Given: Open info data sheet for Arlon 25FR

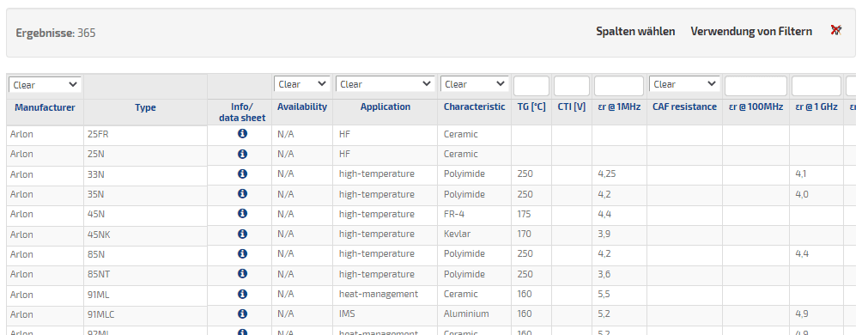Looking at the screenshot, I should 242,134.
